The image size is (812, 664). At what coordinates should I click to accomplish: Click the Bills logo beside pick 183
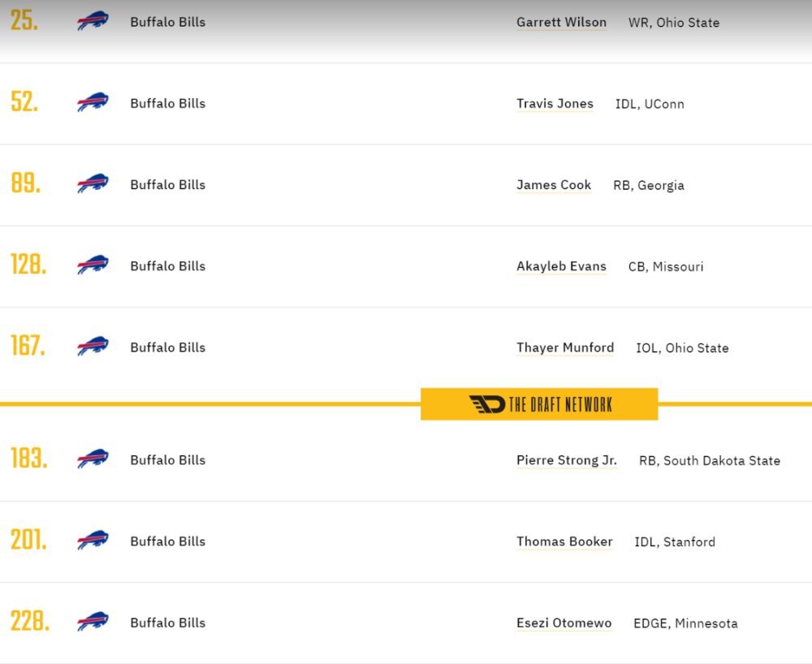(x=93, y=459)
